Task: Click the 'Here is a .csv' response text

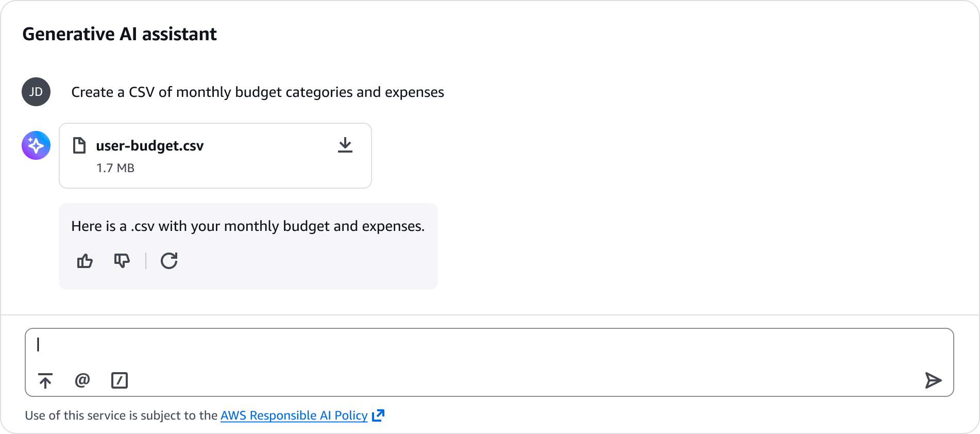Action: click(248, 226)
